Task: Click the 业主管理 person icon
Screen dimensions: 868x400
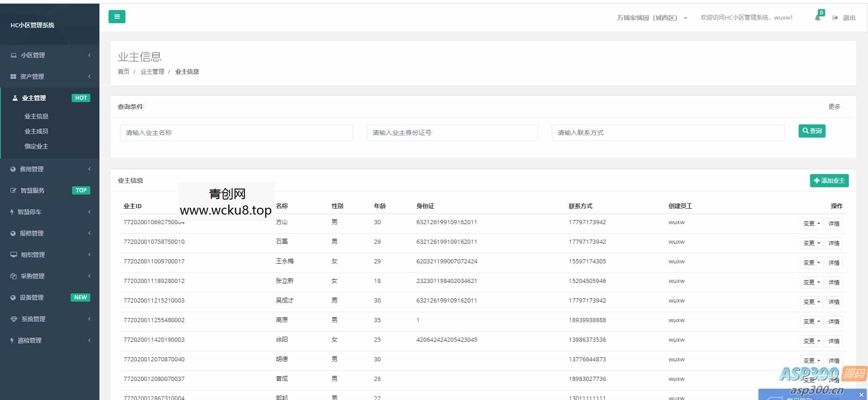Action: pos(15,98)
